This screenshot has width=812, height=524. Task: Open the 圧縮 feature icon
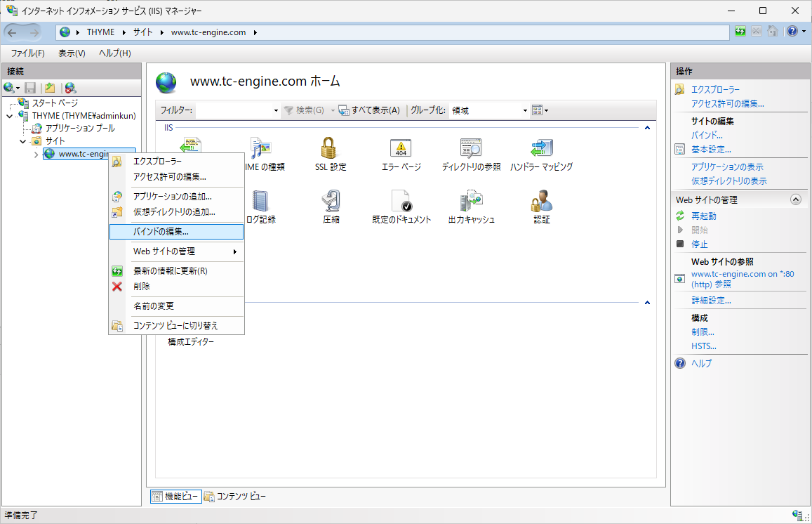[331, 207]
